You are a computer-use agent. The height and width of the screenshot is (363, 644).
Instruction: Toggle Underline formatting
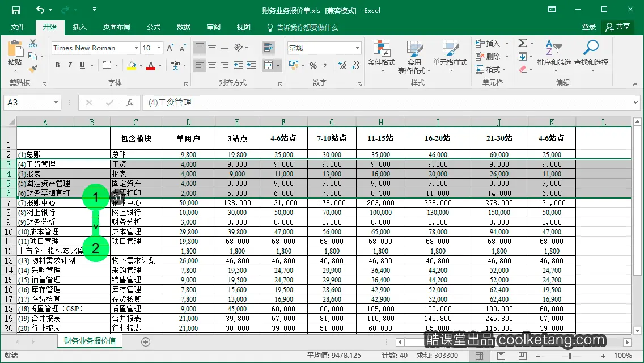coord(83,65)
